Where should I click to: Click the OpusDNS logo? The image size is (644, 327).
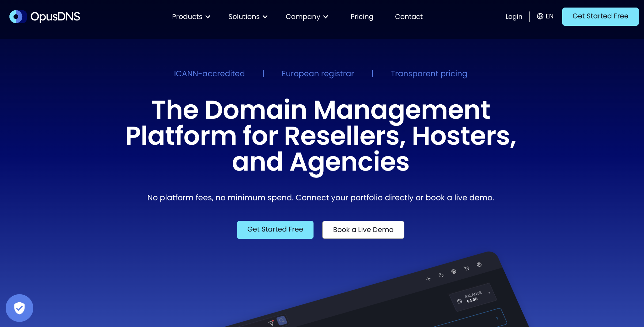pyautogui.click(x=45, y=17)
